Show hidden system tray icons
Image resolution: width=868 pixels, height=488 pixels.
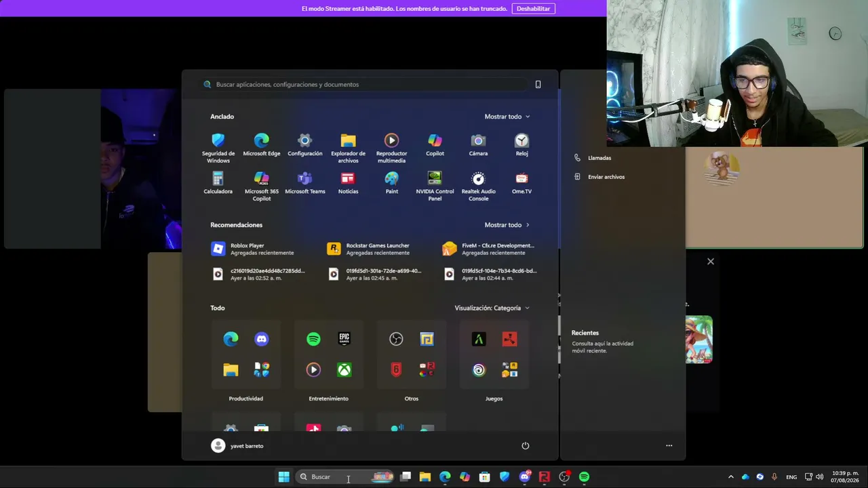click(x=730, y=477)
